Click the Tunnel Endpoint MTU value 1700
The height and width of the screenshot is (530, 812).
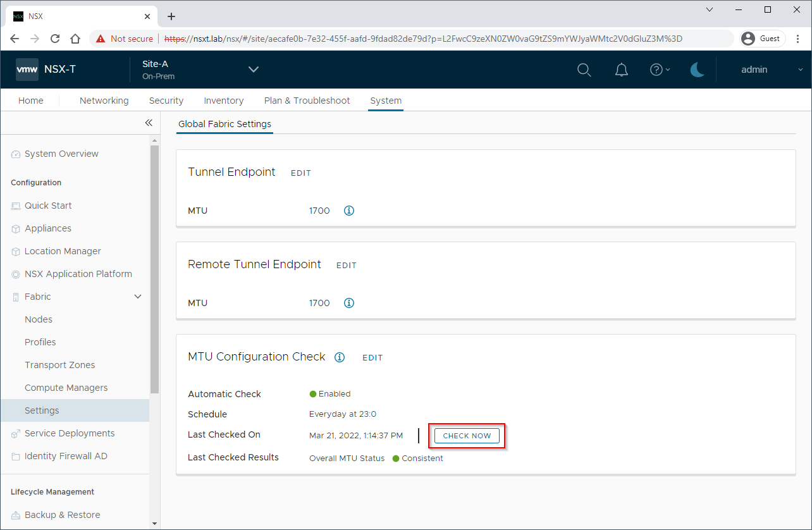click(x=319, y=211)
